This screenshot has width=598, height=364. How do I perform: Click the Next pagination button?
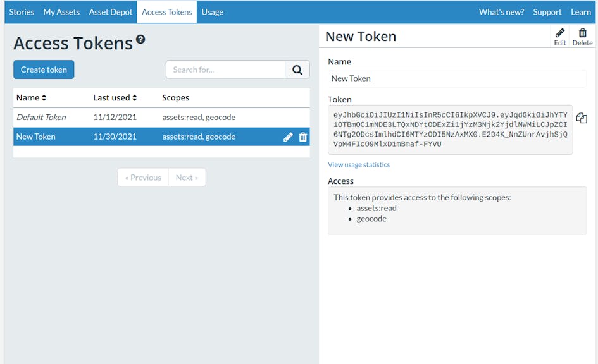(187, 178)
